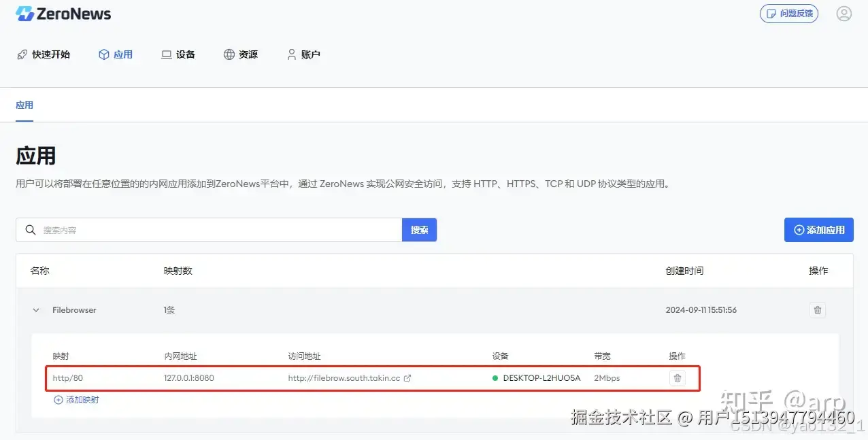
Task: Open the filebrow.south.takin.cc external link icon
Action: click(x=407, y=378)
